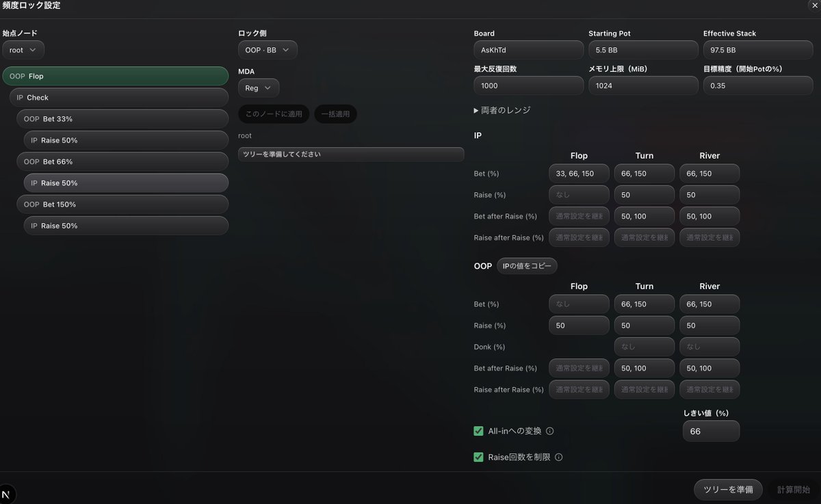
Task: Select the OOP Bet 66% node
Action: point(122,162)
